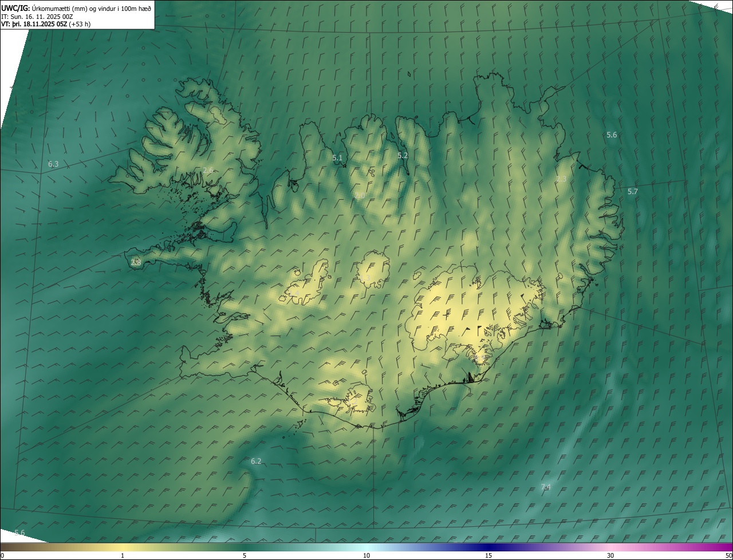Click the 6.3 value west of the Westfjords
This screenshot has width=733, height=560.
(53, 164)
